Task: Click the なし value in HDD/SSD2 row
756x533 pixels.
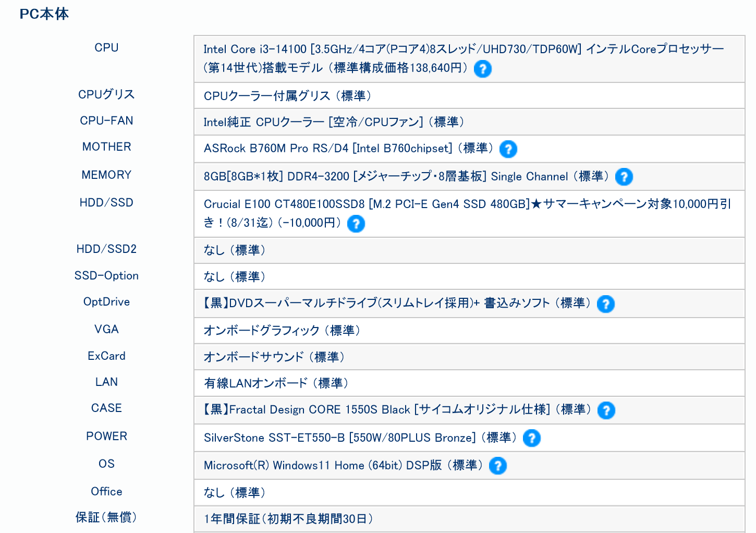Action: 235,250
